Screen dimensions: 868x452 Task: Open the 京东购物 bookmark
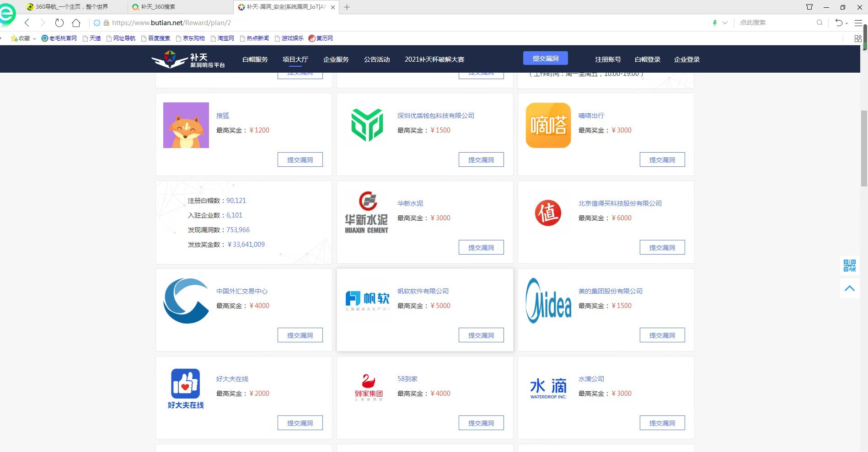coord(190,38)
